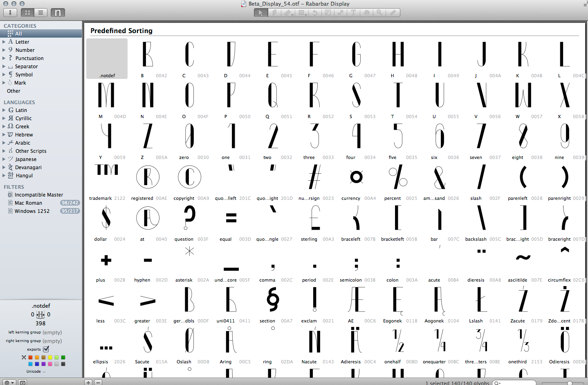Select the Arabic language entry
The width and height of the screenshot is (588, 385).
click(41, 143)
